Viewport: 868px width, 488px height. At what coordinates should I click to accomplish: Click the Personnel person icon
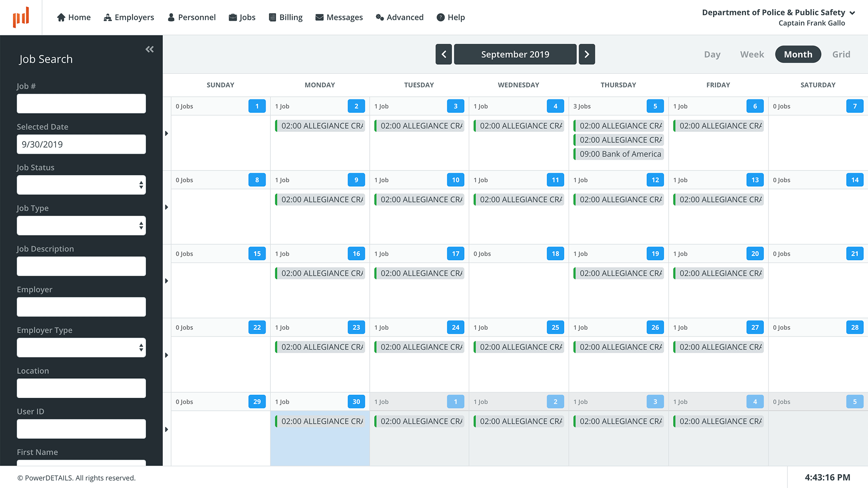tap(171, 17)
